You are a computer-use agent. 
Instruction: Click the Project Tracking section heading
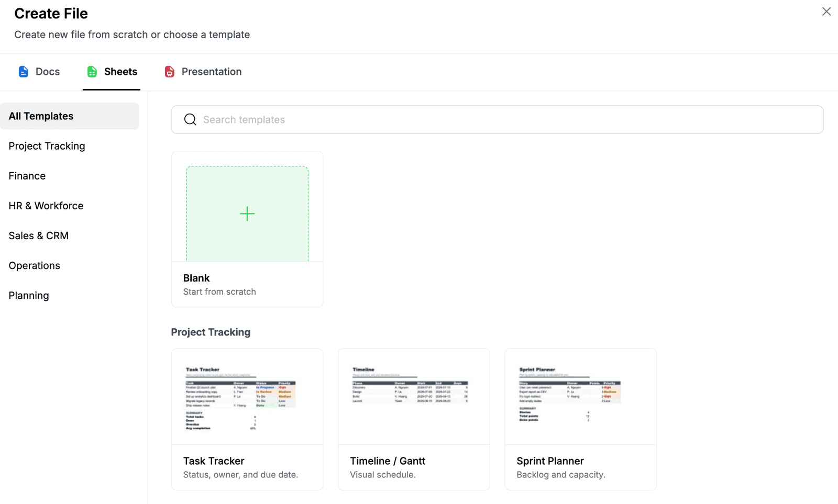pos(211,332)
